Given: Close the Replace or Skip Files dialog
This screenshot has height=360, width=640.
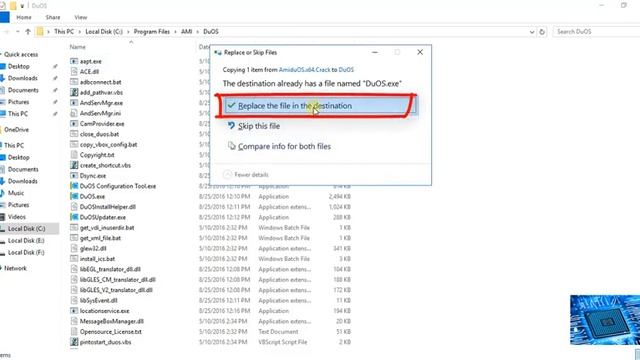Looking at the screenshot, I should click(420, 52).
